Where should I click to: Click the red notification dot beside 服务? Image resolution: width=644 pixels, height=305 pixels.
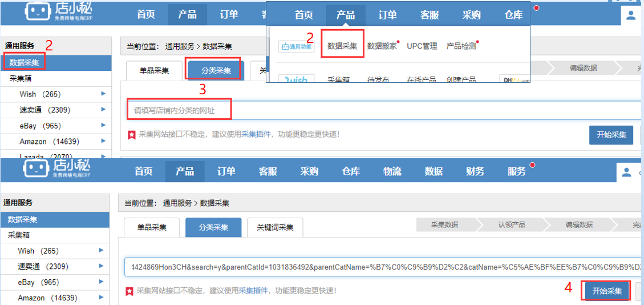pos(532,165)
